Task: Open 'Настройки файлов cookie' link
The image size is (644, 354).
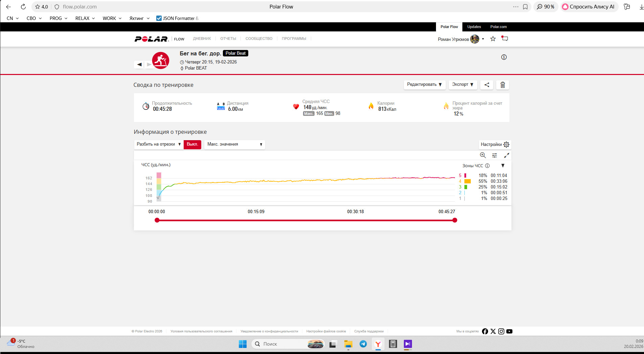Action: pyautogui.click(x=326, y=331)
